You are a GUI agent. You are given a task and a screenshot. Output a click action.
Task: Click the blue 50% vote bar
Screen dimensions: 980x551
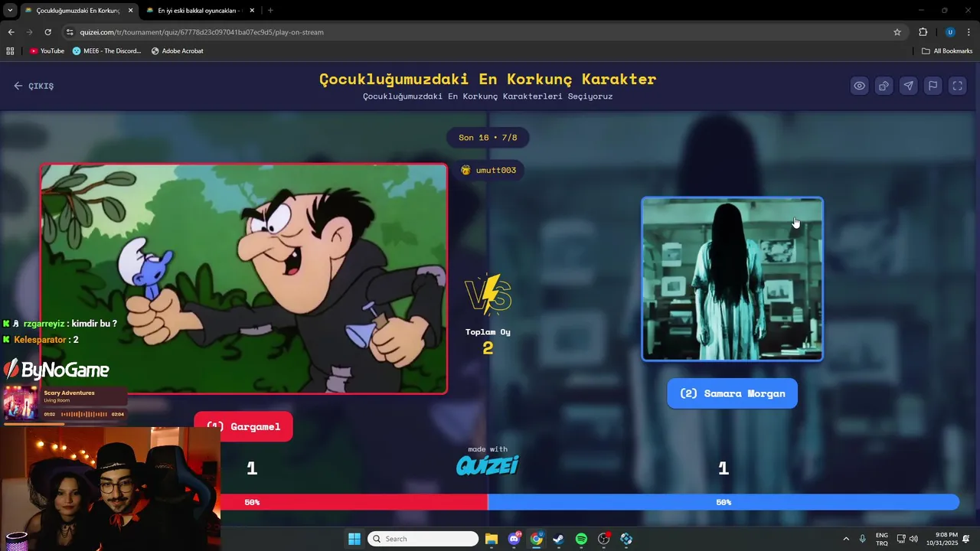point(724,502)
